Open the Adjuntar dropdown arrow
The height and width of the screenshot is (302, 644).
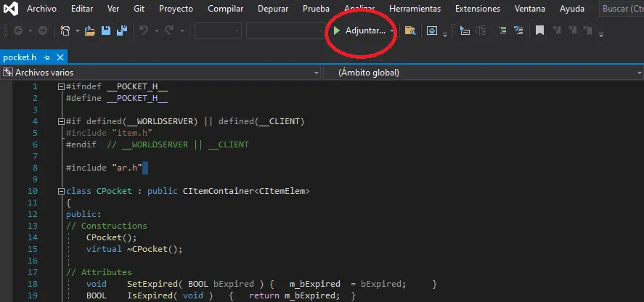[x=392, y=31]
